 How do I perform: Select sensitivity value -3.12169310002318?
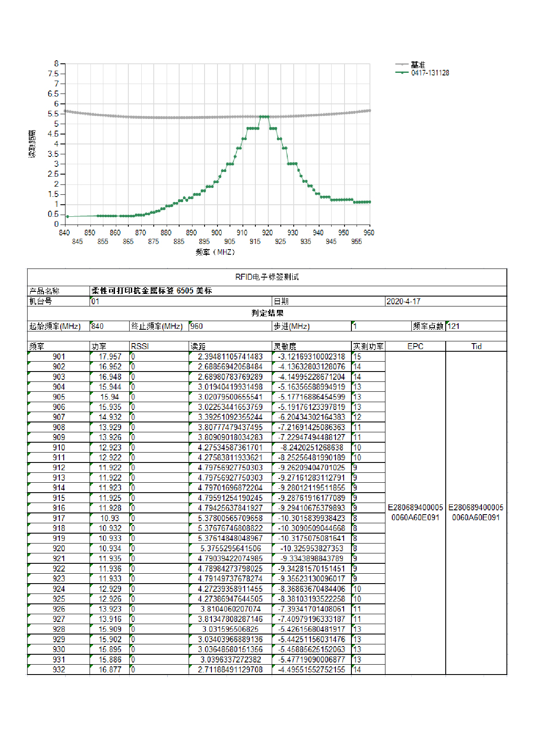[x=312, y=357]
